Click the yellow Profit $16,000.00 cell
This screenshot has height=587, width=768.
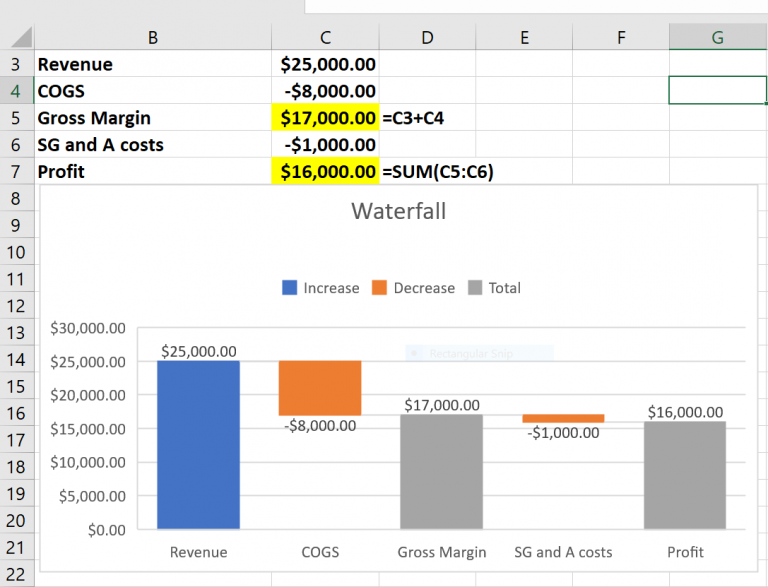click(x=325, y=171)
